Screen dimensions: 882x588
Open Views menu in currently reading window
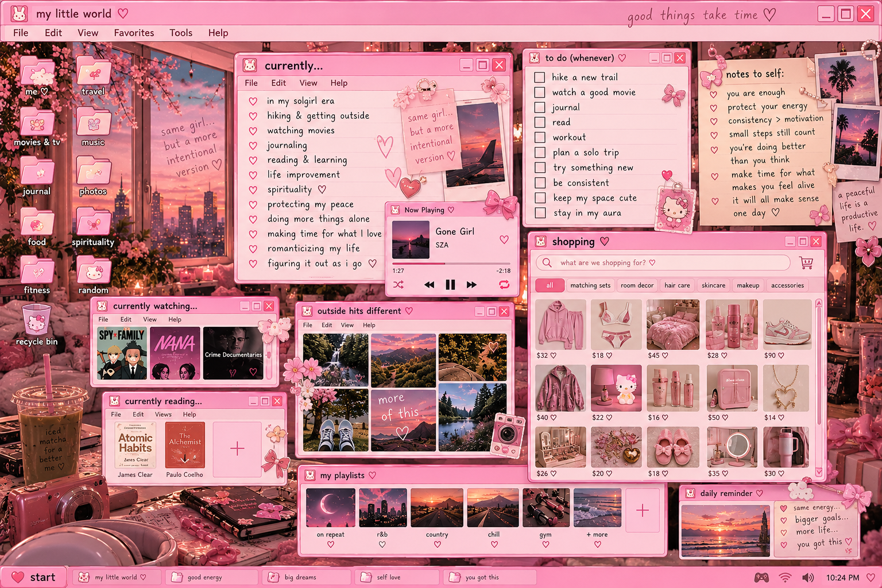point(163,414)
